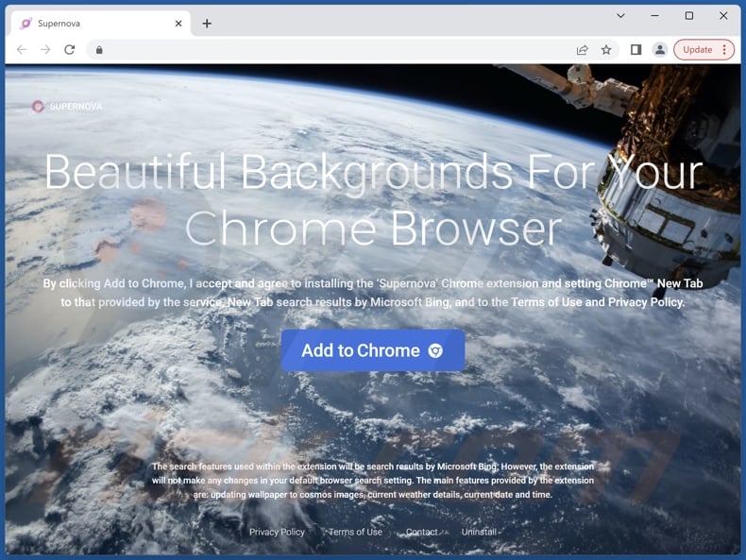Viewport: 746px width, 560px height.
Task: Close the browser window
Action: [x=723, y=16]
